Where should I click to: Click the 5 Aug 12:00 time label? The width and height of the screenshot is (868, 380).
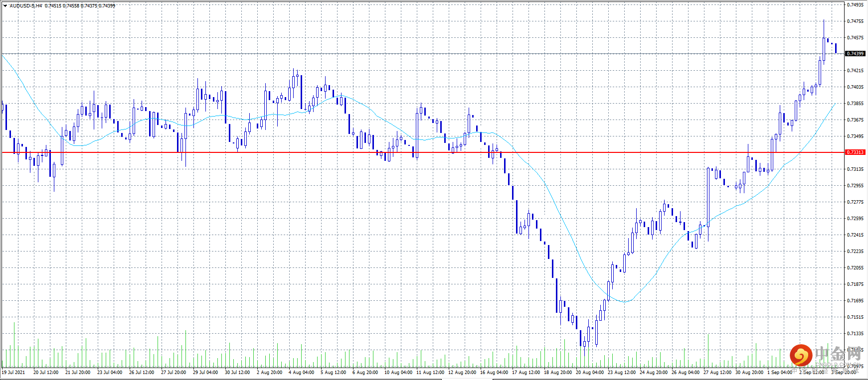click(333, 373)
